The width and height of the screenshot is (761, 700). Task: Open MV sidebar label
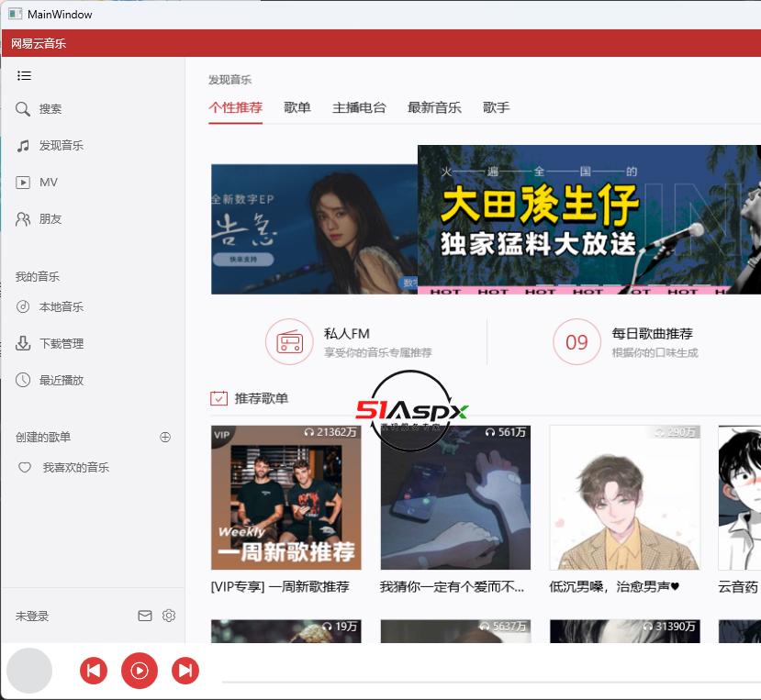[49, 183]
